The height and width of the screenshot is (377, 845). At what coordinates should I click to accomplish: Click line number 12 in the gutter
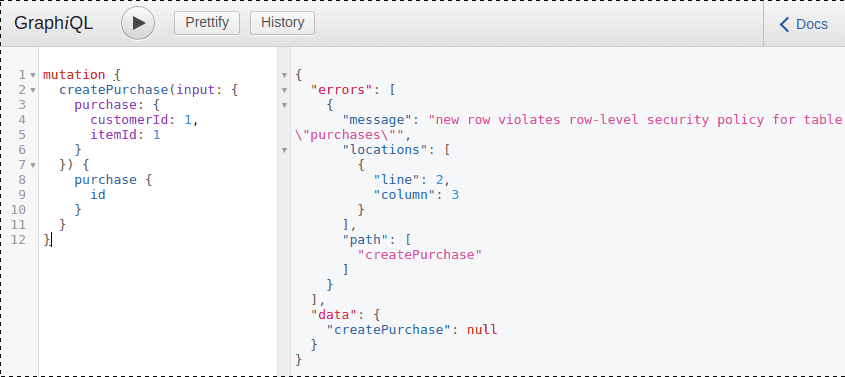[x=18, y=240]
